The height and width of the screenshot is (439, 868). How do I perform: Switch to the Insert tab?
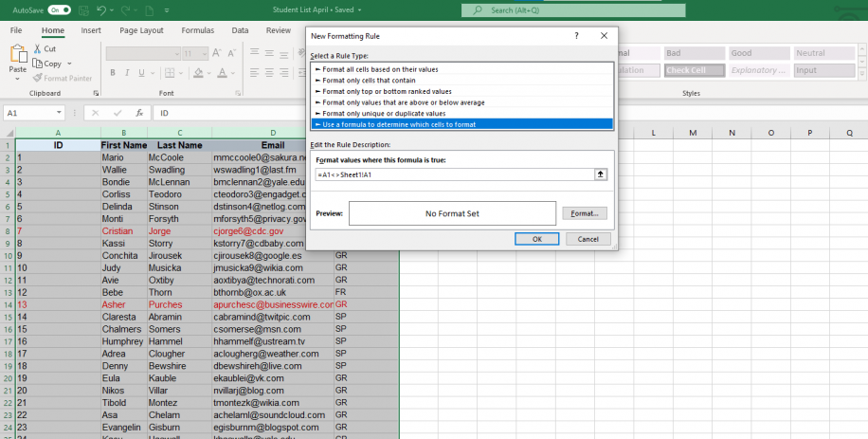click(x=91, y=30)
